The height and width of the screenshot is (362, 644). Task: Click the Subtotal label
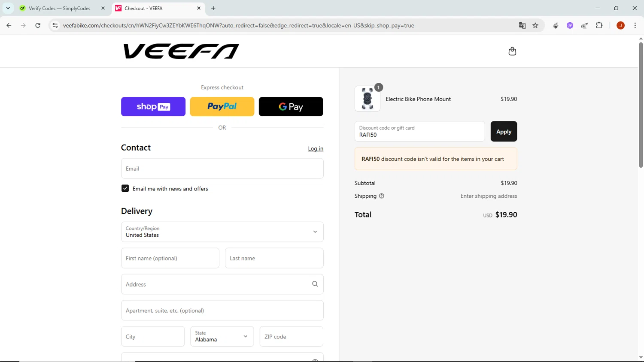click(x=365, y=183)
